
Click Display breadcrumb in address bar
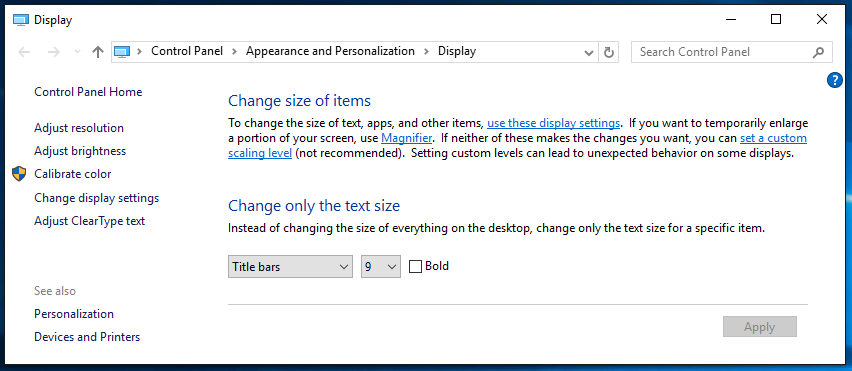457,51
